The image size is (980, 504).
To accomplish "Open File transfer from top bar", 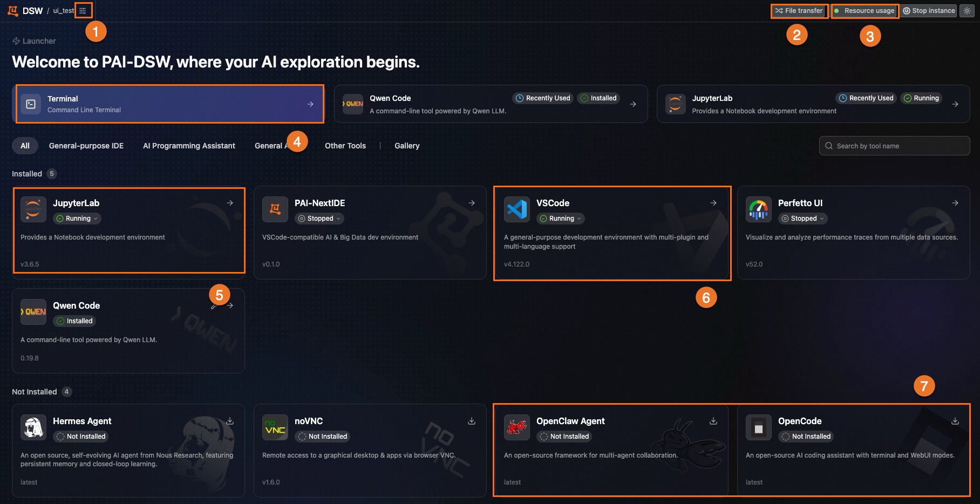I will [799, 11].
